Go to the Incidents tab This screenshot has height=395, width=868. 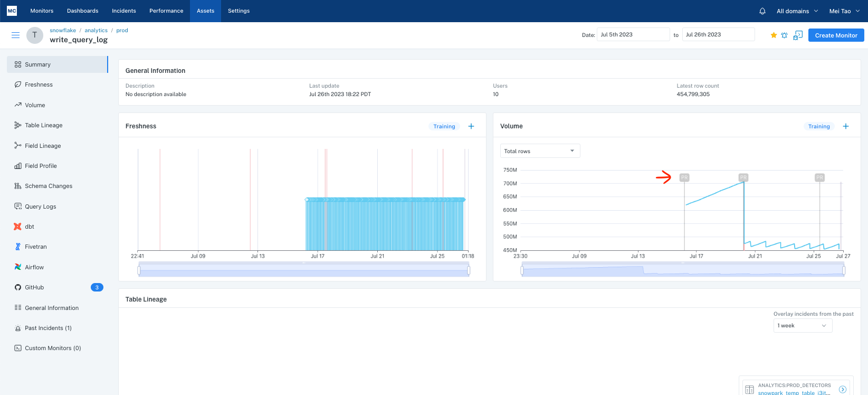(124, 11)
